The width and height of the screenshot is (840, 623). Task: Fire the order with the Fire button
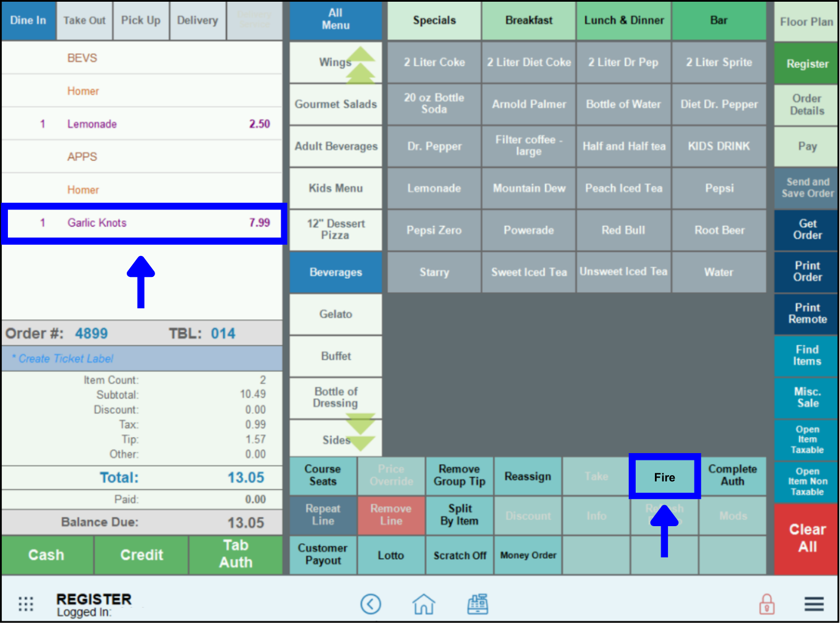664,476
